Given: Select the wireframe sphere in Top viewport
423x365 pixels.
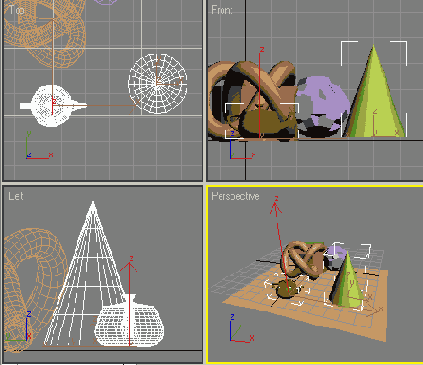Looking at the screenshot, I should [157, 83].
